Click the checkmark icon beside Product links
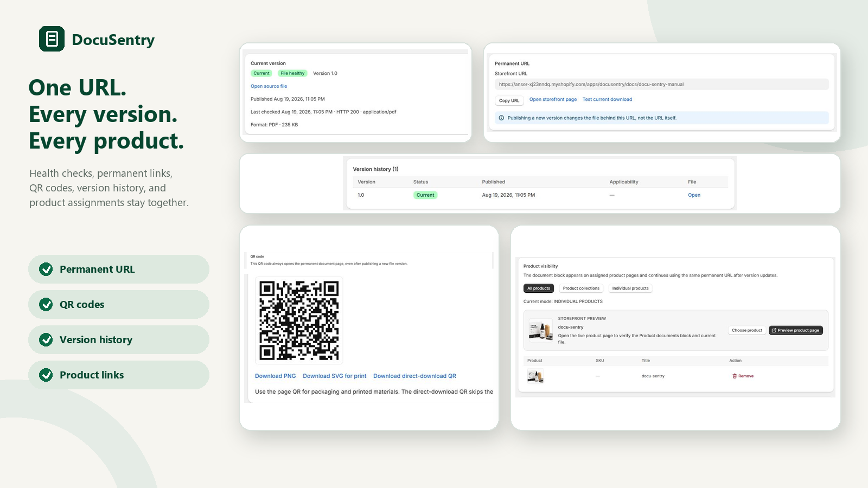 coord(46,375)
